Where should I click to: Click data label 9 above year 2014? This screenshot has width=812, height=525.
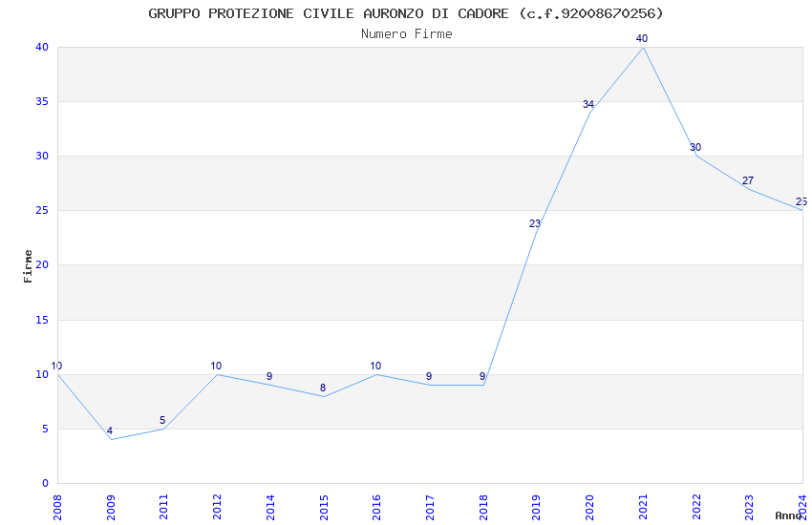click(269, 376)
